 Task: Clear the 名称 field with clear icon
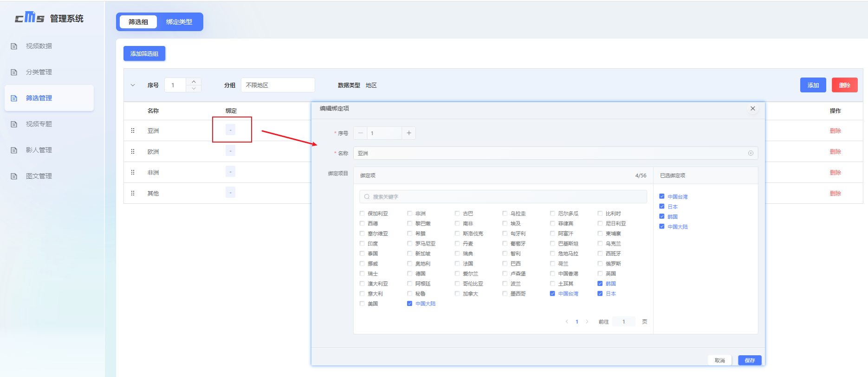(751, 153)
